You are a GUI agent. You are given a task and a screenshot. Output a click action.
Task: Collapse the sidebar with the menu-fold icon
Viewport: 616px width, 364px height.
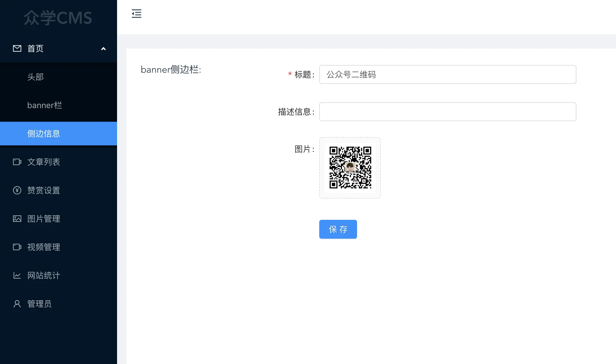click(x=136, y=14)
